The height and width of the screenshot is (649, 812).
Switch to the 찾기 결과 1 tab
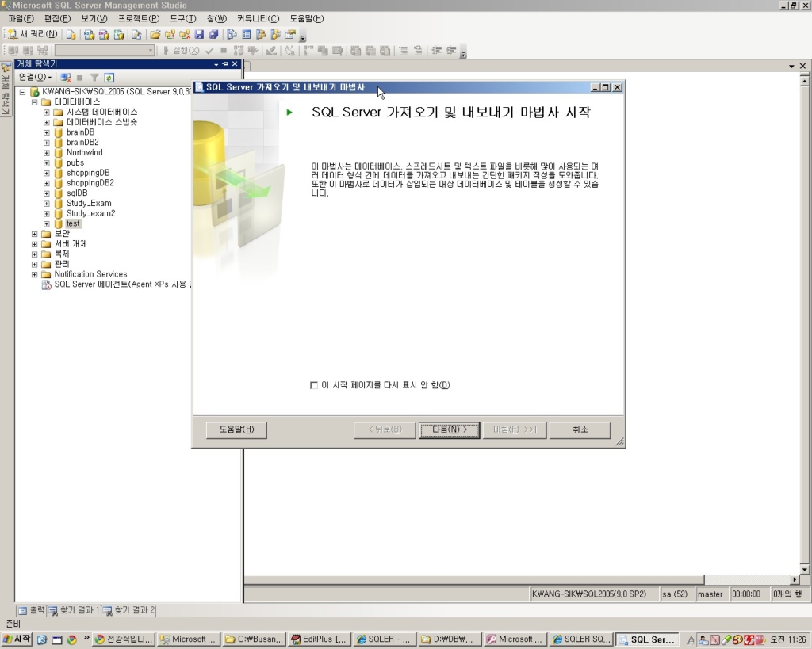74,611
